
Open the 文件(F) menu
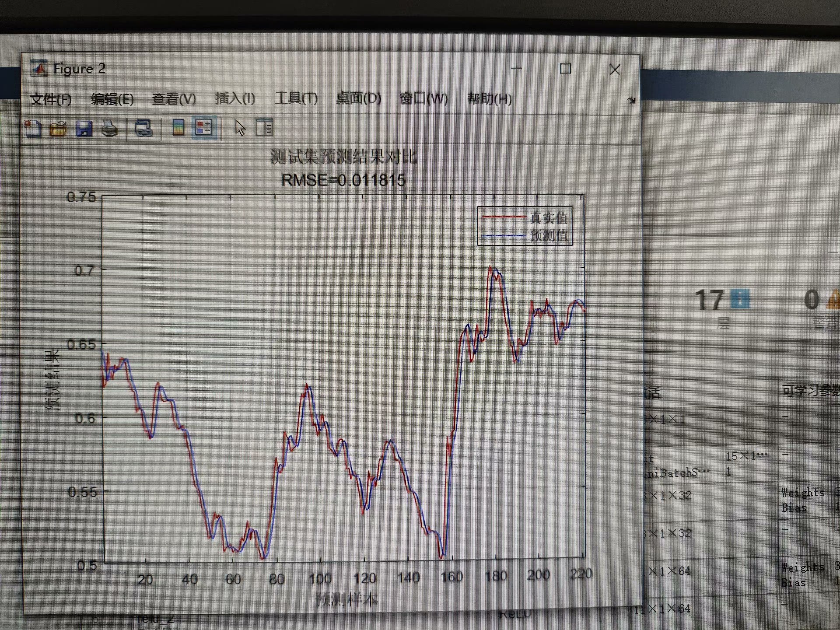(x=50, y=100)
